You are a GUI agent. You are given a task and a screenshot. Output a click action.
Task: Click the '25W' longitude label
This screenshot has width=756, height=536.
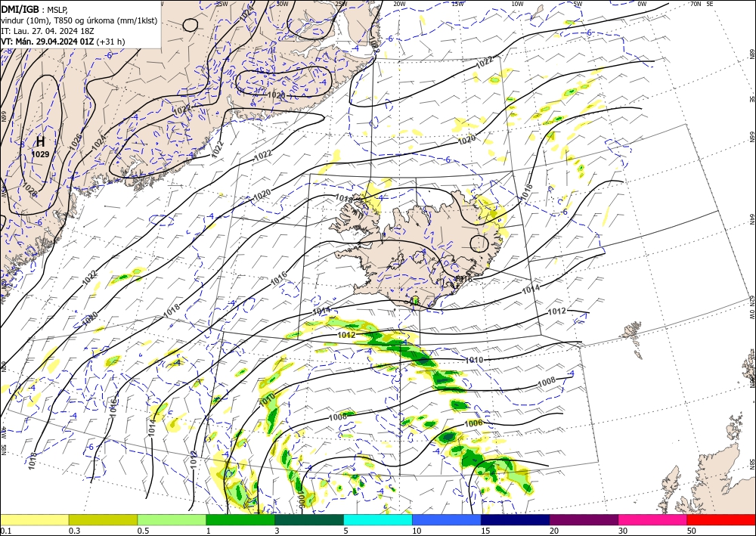(x=341, y=4)
